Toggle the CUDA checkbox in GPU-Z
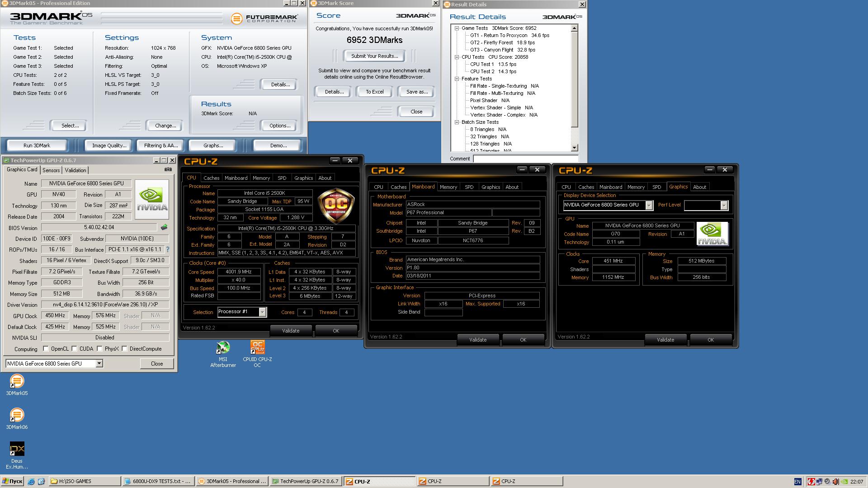Image resolution: width=868 pixels, height=488 pixels. click(74, 349)
